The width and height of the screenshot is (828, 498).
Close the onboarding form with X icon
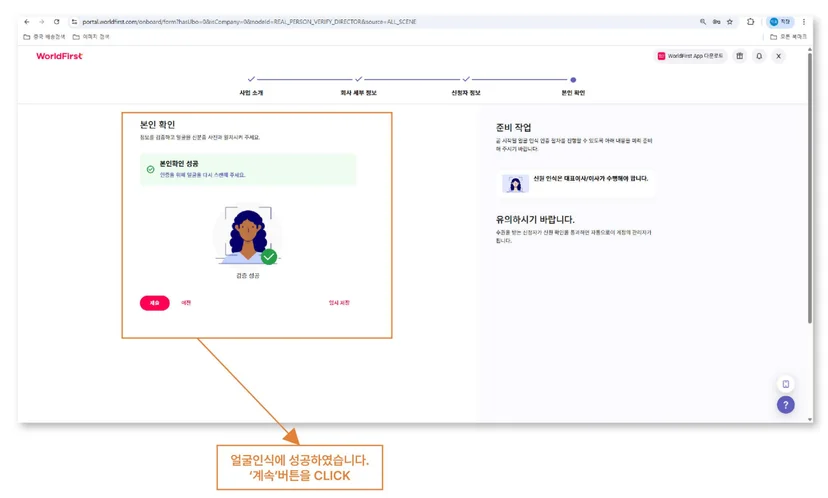778,56
